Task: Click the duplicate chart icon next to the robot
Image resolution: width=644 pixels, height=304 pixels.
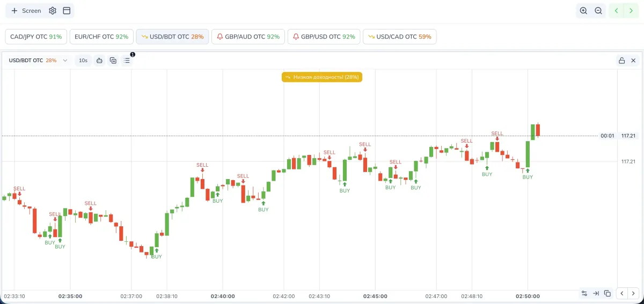Action: point(113,61)
